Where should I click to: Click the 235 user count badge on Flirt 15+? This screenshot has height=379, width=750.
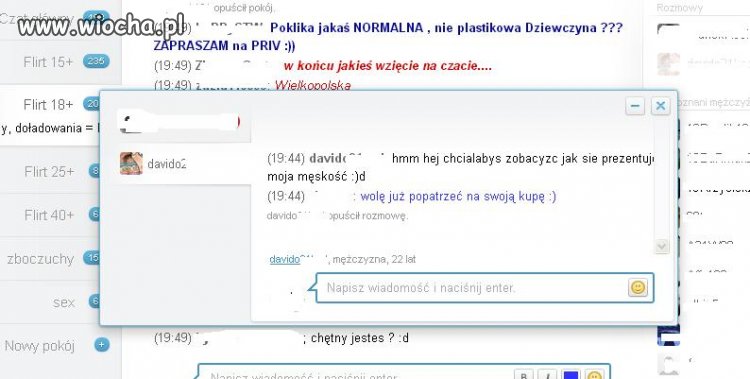tap(96, 61)
